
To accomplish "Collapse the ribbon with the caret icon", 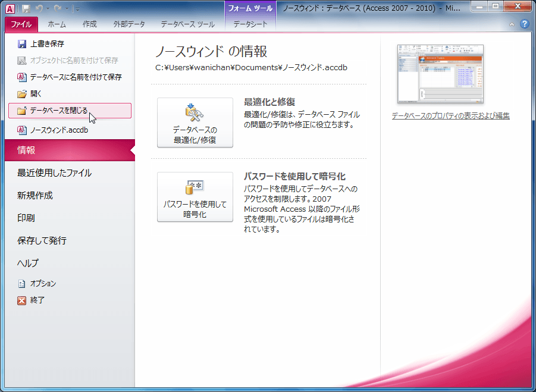I will click(512, 24).
